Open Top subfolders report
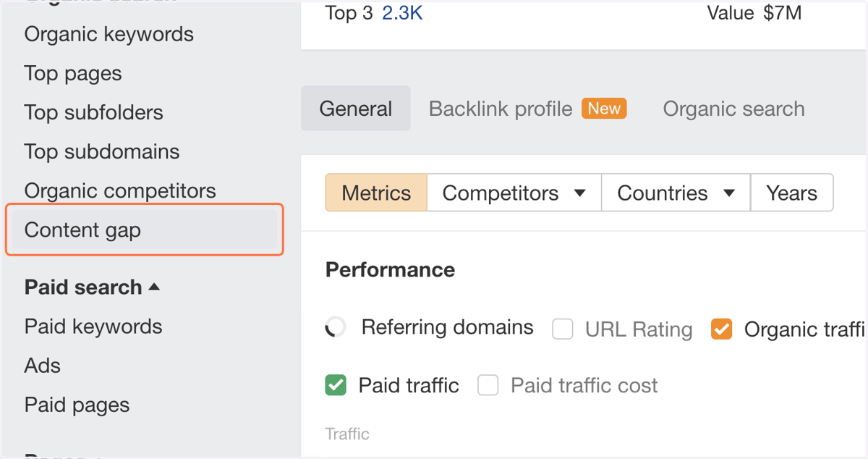 (94, 113)
